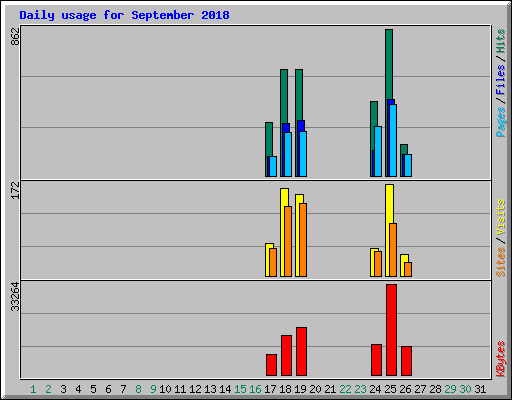Click the yellow 'Visits' legend label
This screenshot has width=512, height=400.
coord(500,217)
